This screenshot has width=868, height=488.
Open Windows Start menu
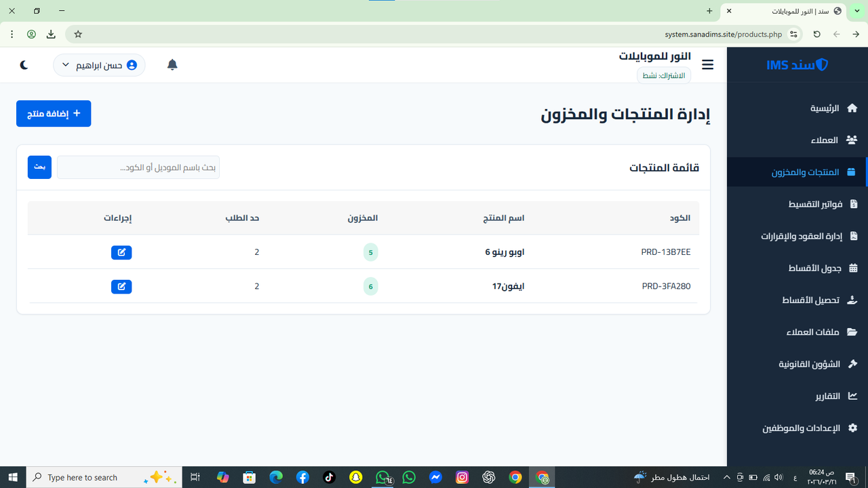13,477
